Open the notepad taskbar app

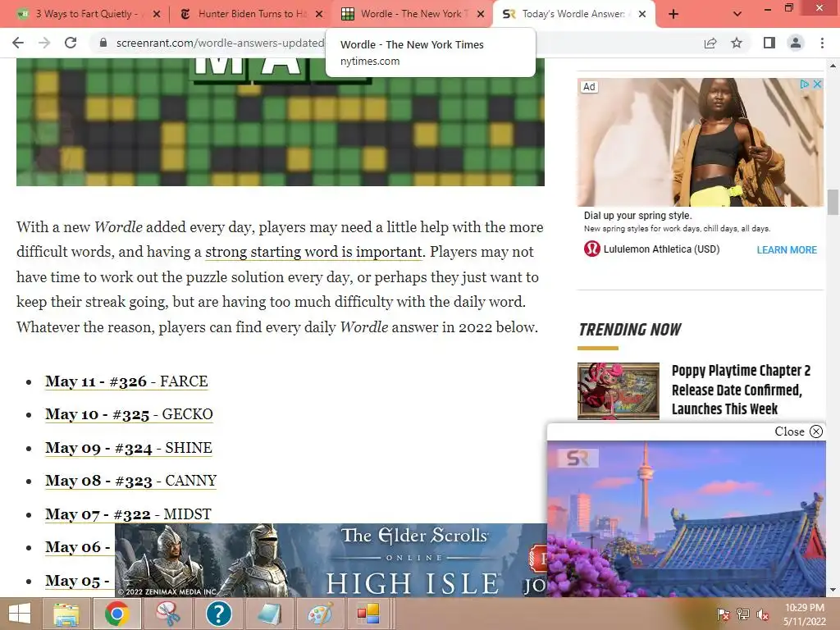pos(269,614)
